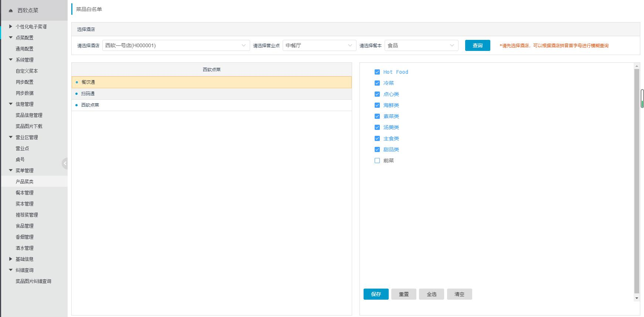644x317 pixels.
Task: Open the 菜品信息管理 menu item
Action: (29, 115)
